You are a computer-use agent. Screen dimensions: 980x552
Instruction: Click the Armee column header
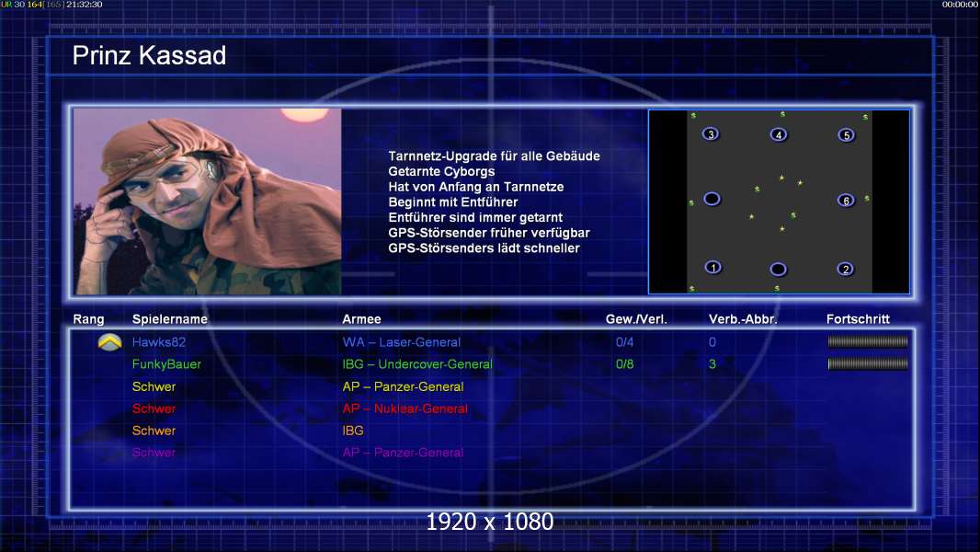(x=361, y=319)
